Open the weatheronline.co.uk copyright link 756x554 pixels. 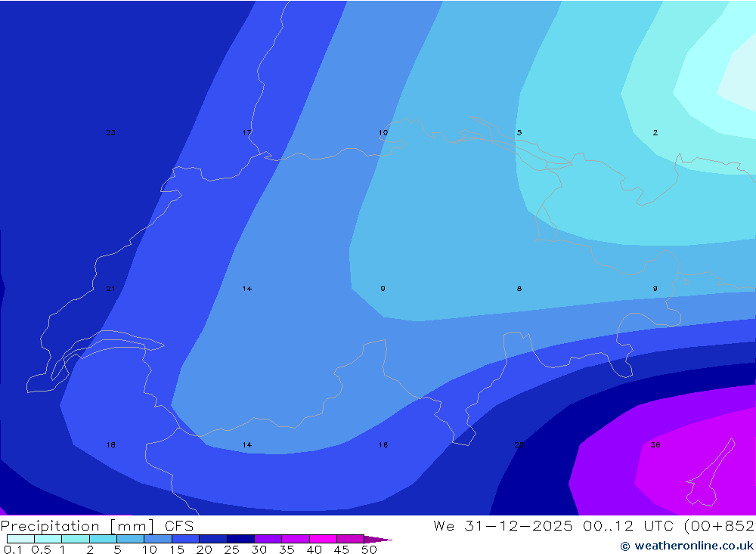pos(687,546)
